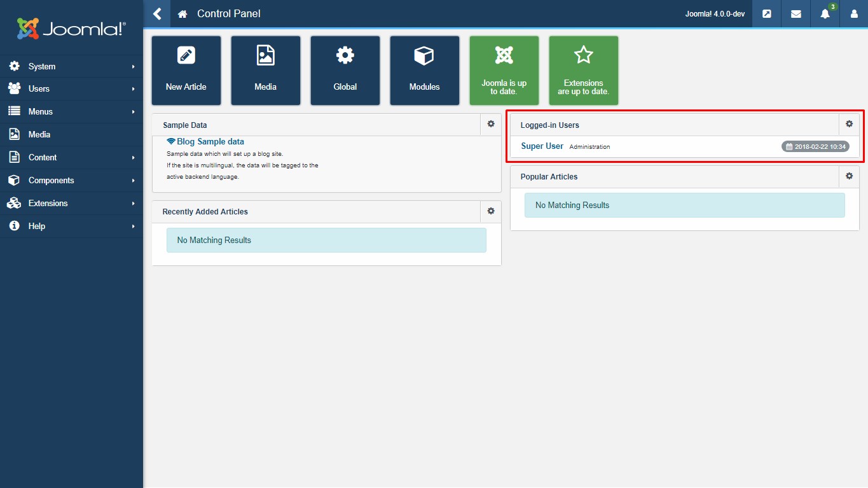Click No Matching Results under Popular Articles
Screen dimensions: 868x488
(x=685, y=206)
